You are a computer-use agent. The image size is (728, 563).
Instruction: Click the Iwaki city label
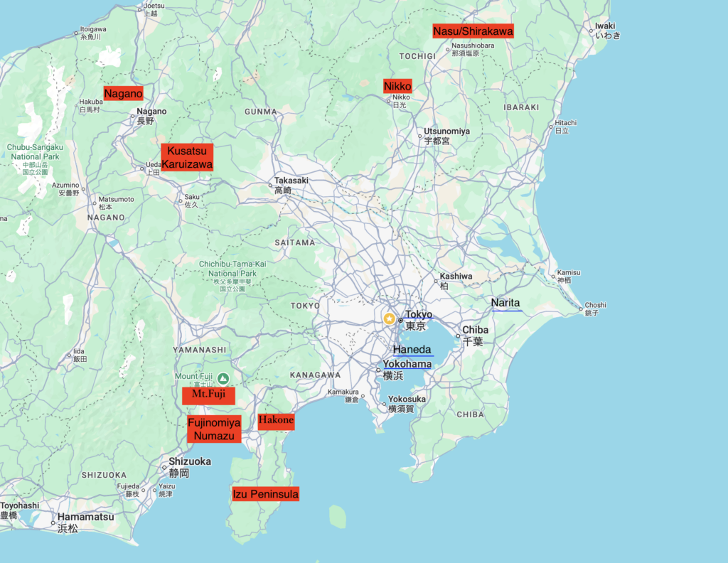coord(605,26)
